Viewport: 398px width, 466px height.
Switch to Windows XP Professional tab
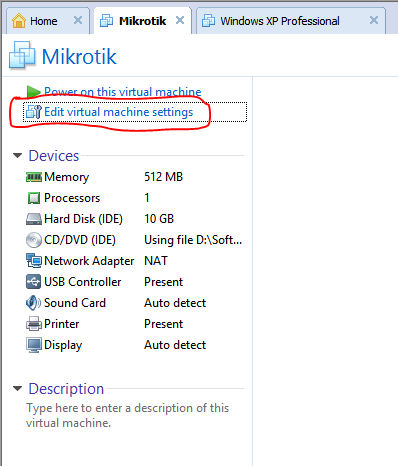[x=291, y=21]
